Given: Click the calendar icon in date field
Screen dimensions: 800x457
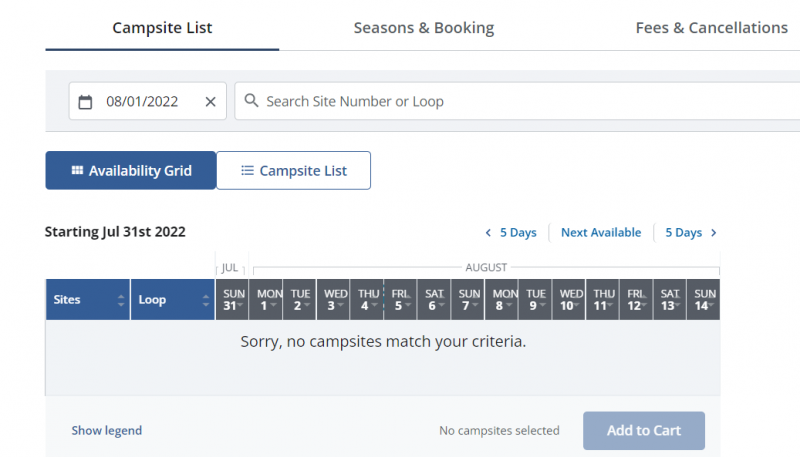Looking at the screenshot, I should pyautogui.click(x=85, y=101).
